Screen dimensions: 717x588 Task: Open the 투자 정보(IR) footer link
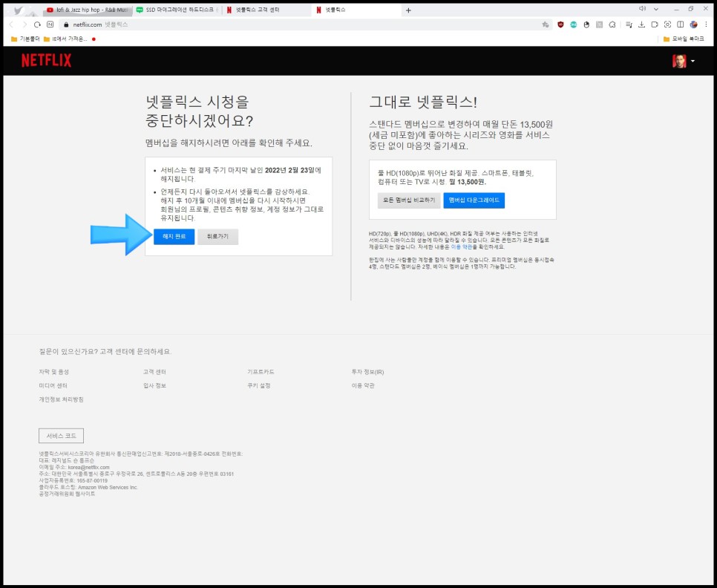367,372
